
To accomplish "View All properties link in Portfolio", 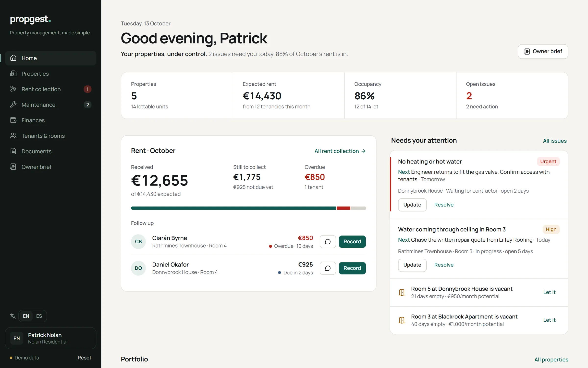I will (x=551, y=359).
